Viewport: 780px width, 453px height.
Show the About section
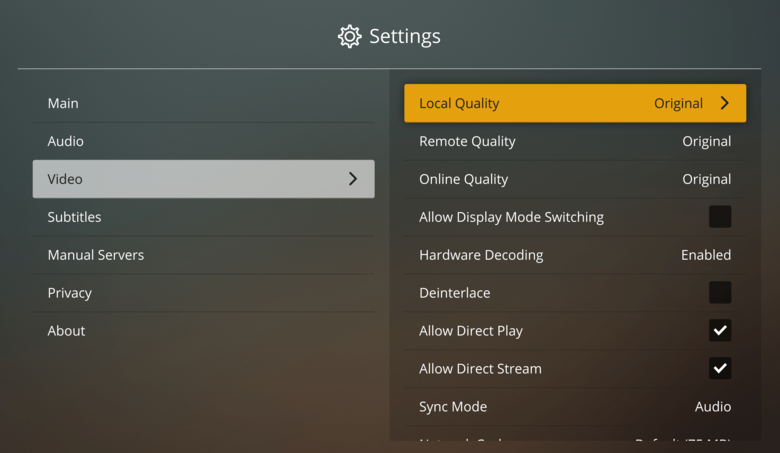coord(203,331)
